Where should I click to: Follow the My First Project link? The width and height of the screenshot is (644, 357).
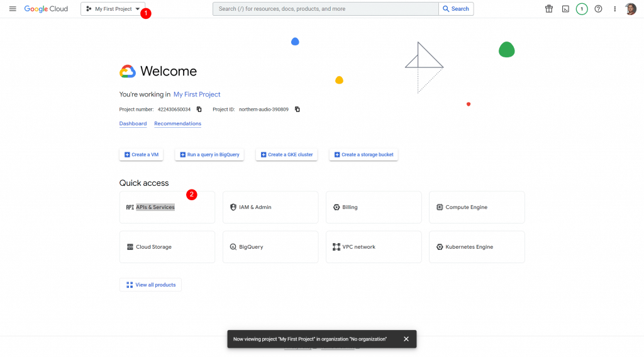(197, 94)
